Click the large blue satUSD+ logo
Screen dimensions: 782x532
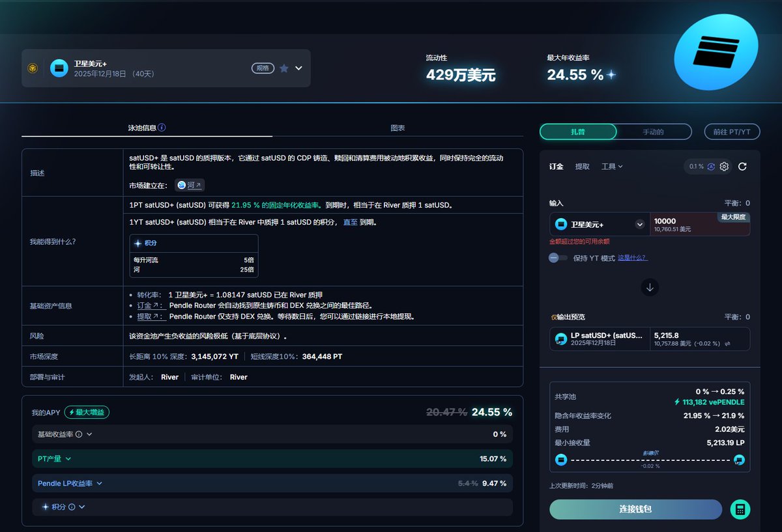pos(717,51)
